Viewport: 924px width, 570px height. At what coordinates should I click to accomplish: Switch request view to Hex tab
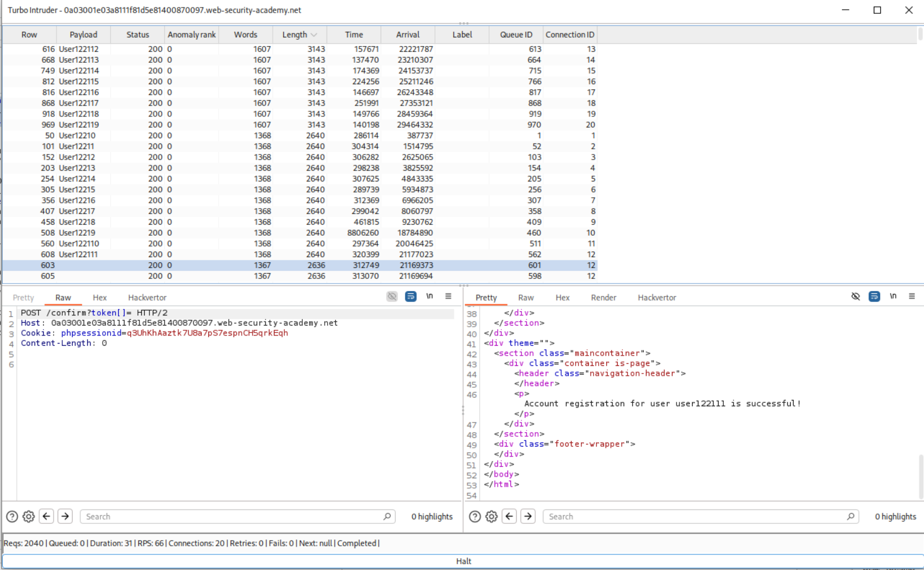coord(100,297)
